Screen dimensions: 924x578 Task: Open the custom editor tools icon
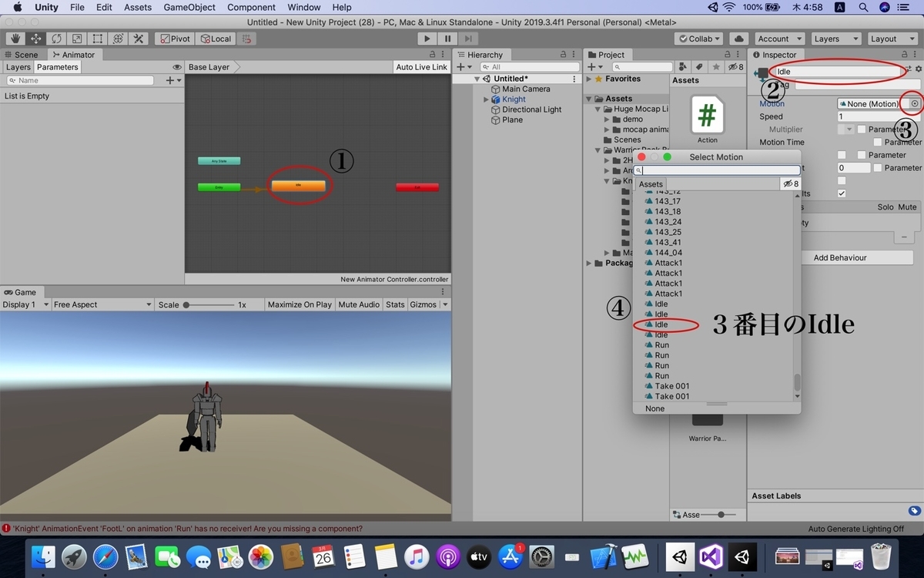pos(139,39)
